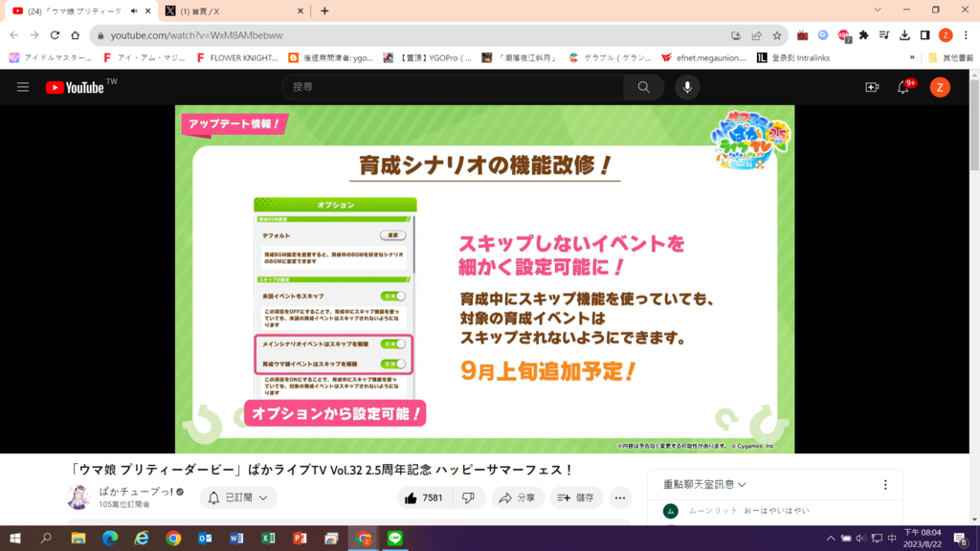Screen dimensions: 980x551
Task: Open more actions ellipsis under video
Action: pyautogui.click(x=620, y=497)
